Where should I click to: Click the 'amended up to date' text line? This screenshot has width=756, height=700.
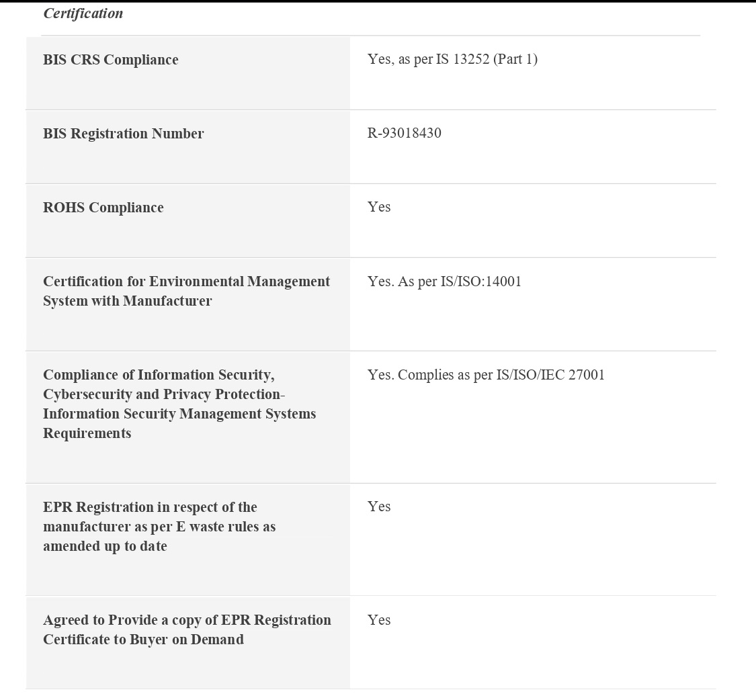pyautogui.click(x=105, y=546)
